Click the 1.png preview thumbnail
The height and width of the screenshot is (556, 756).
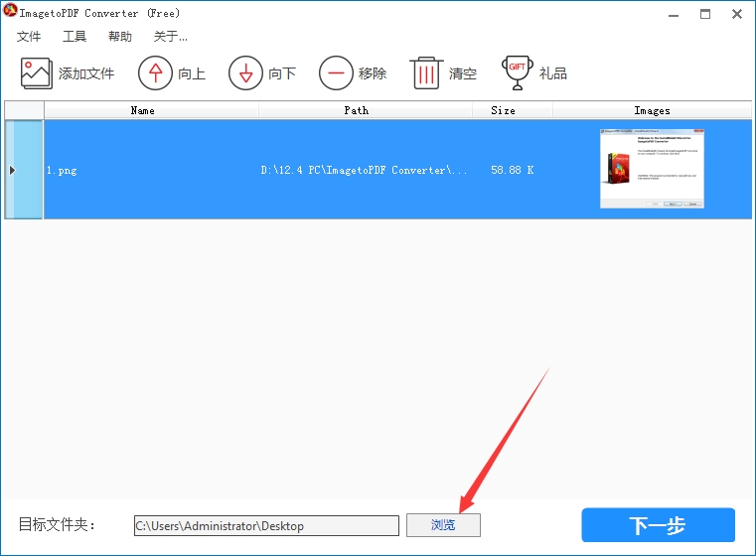(x=652, y=169)
